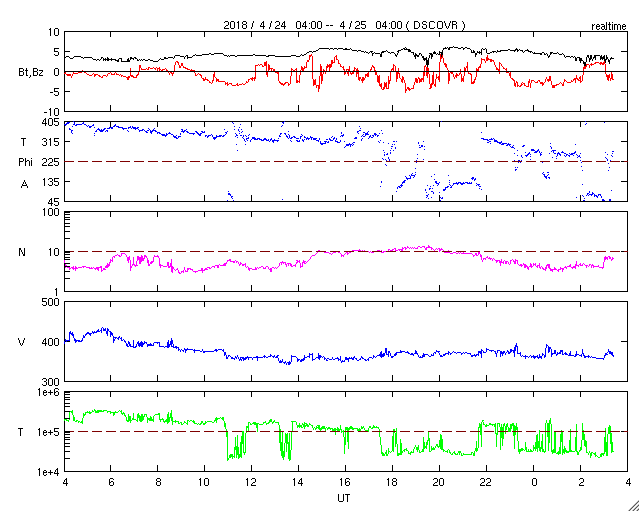Screen dimensions: 640x512
Task: Click the 405 value on Phi axis
Action: (49, 123)
